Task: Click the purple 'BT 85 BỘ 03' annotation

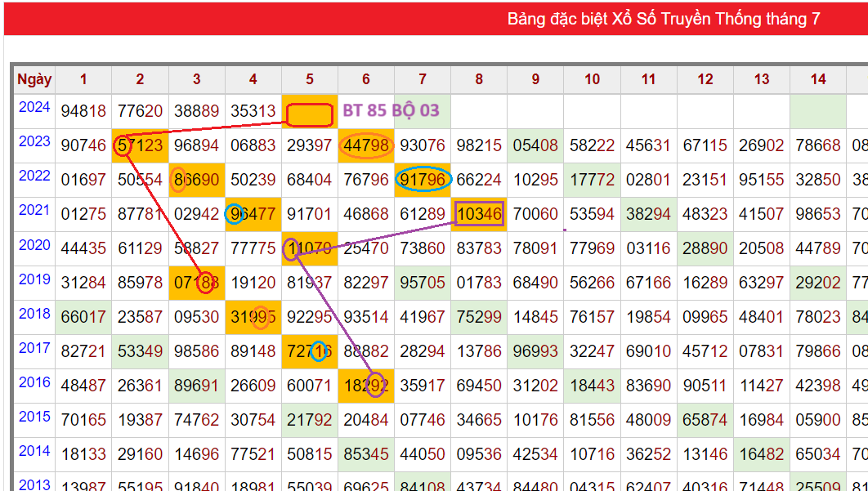Action: (x=391, y=110)
